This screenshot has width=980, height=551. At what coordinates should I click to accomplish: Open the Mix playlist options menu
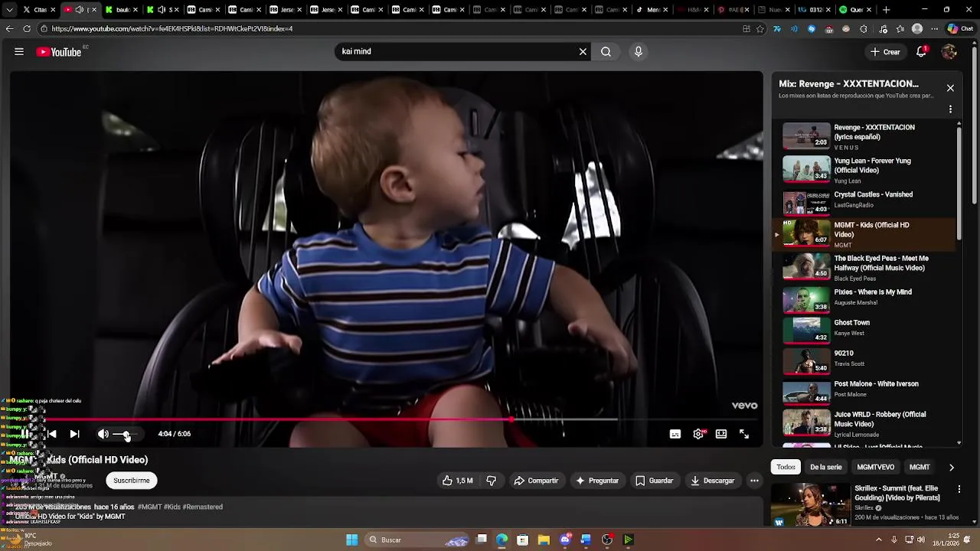[950, 109]
